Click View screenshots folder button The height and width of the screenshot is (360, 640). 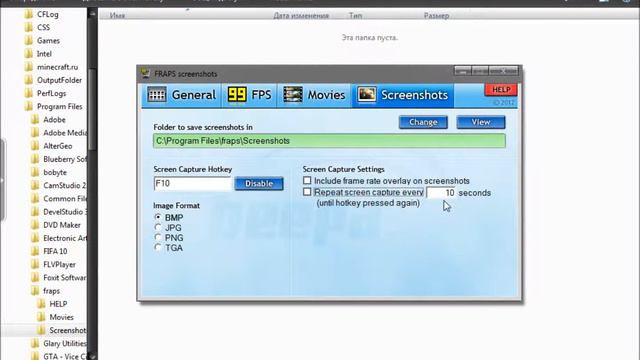[481, 122]
